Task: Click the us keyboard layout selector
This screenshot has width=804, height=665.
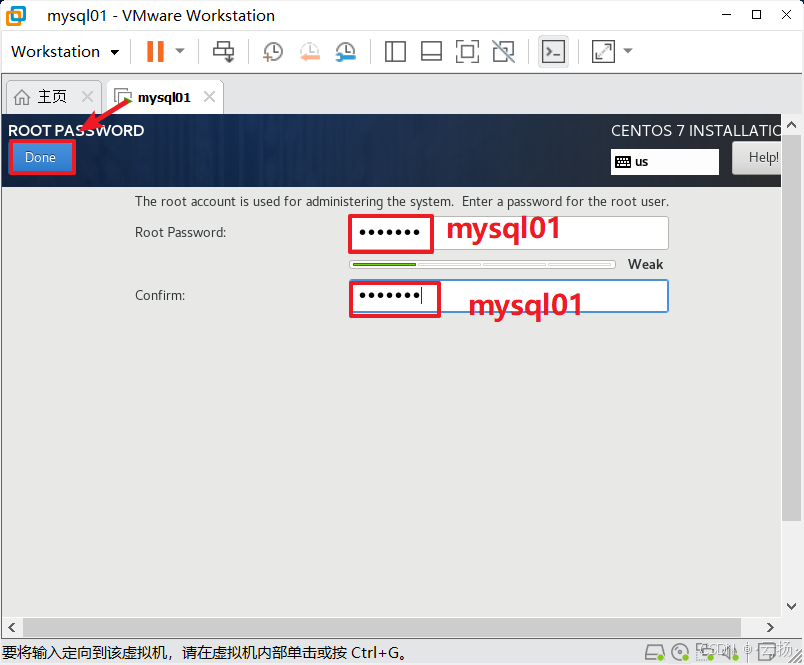Action: click(x=665, y=162)
